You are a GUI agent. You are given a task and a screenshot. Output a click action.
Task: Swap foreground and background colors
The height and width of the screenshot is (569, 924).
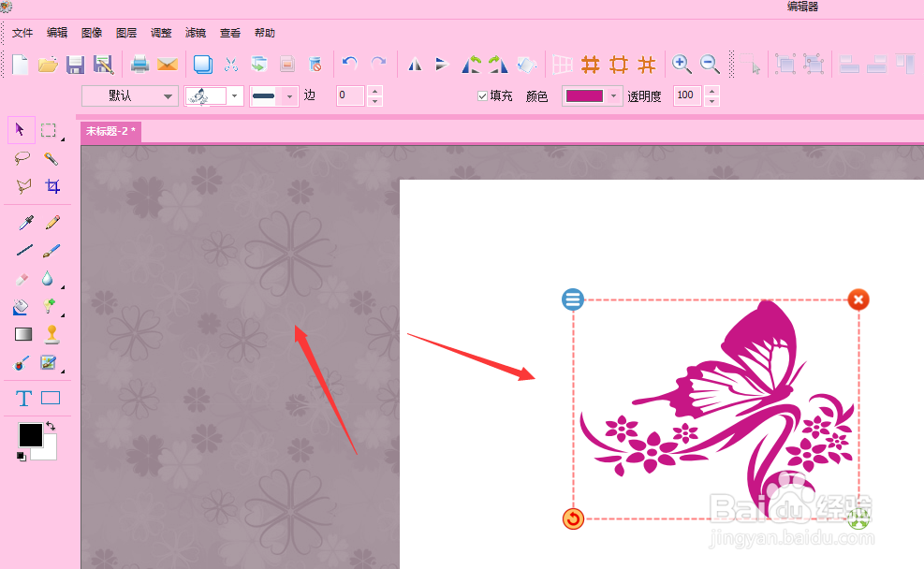click(x=51, y=425)
